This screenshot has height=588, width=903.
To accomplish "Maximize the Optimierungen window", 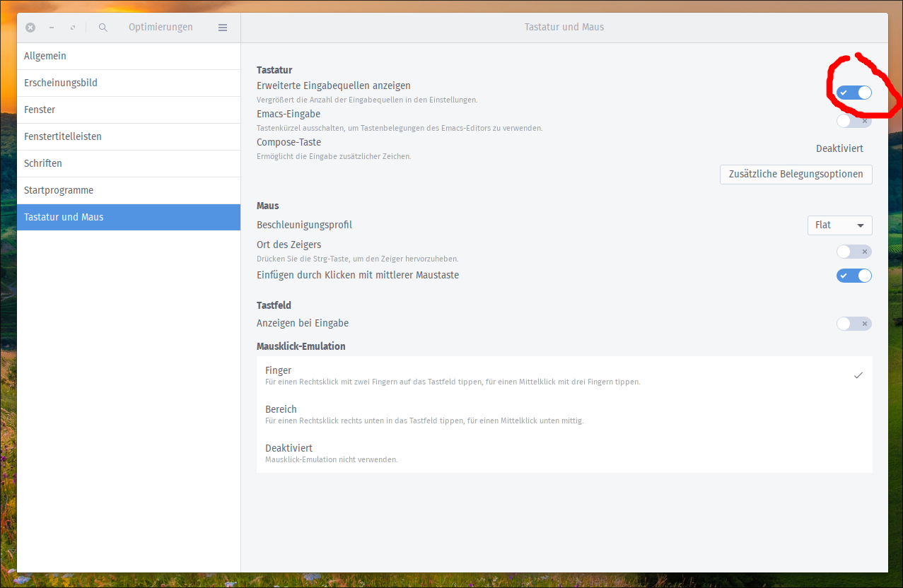I will [x=72, y=28].
